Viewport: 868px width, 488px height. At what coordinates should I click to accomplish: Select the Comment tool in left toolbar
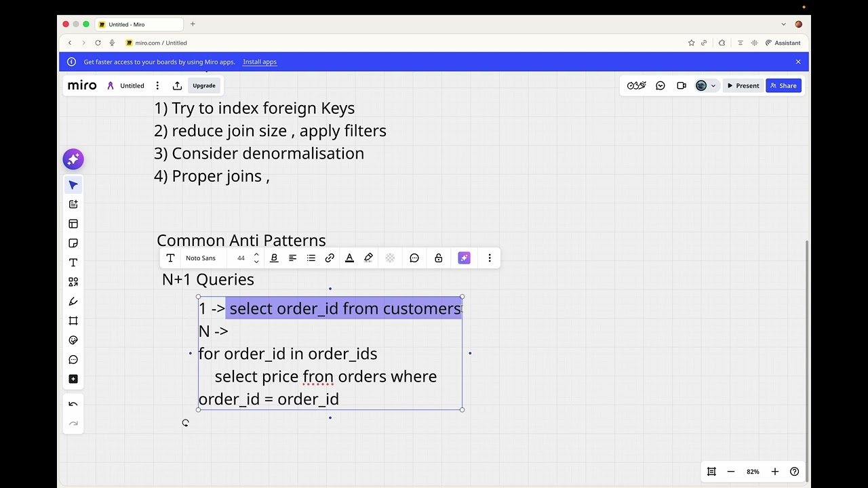pos(73,360)
